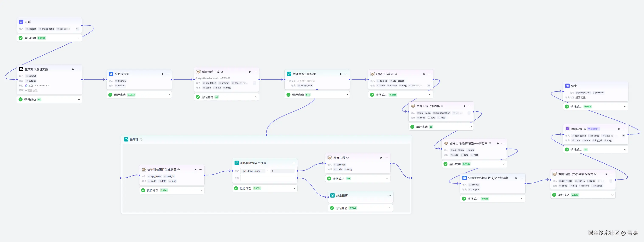Screen dimensions: 644x242
Task: Run the 等待10秒 node
Action: (x=381, y=158)
